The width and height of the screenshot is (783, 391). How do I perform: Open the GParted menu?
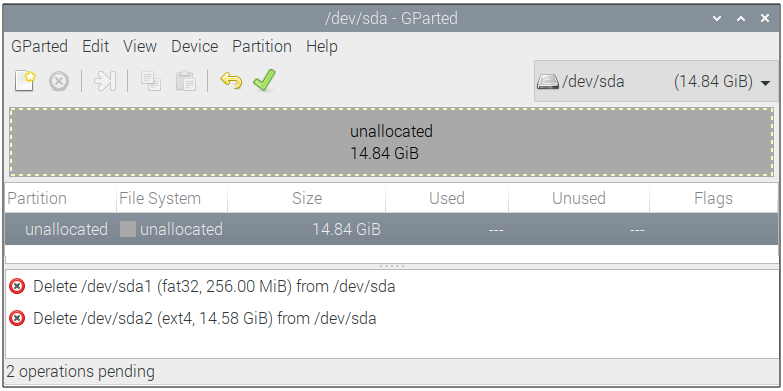point(39,46)
